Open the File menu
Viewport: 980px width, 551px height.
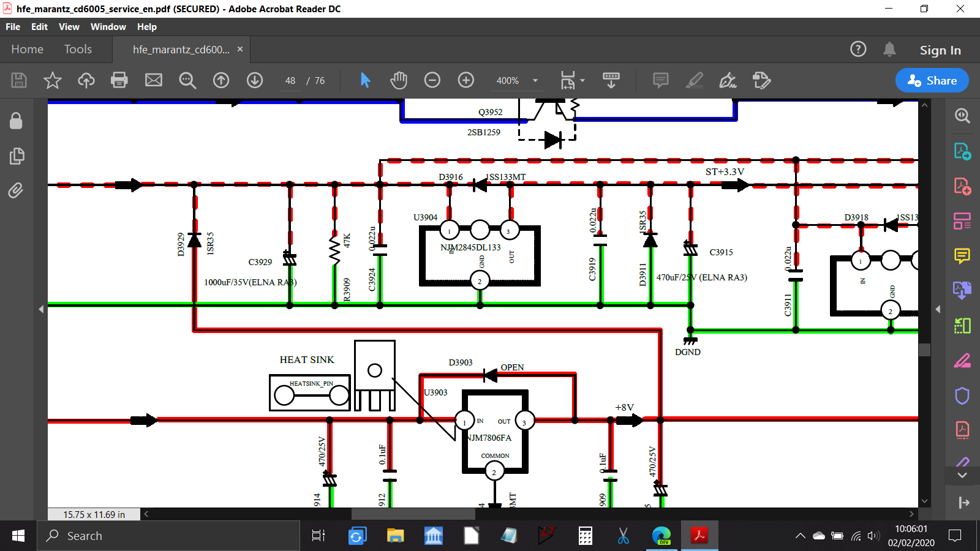(x=13, y=27)
